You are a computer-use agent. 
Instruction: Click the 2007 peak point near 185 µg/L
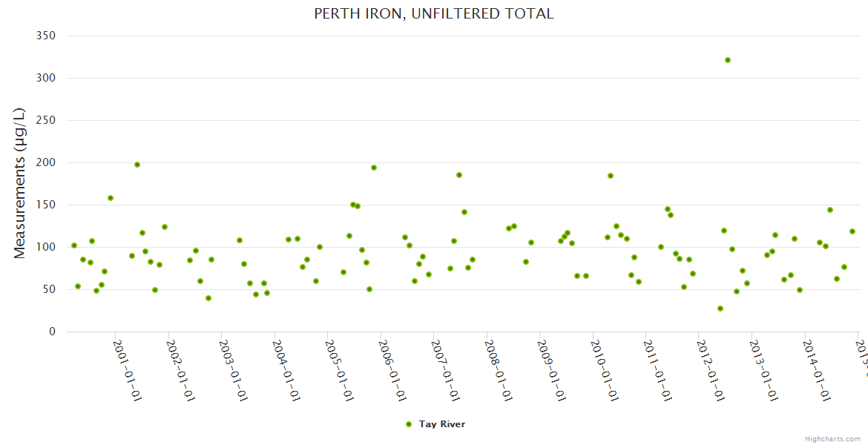(459, 175)
